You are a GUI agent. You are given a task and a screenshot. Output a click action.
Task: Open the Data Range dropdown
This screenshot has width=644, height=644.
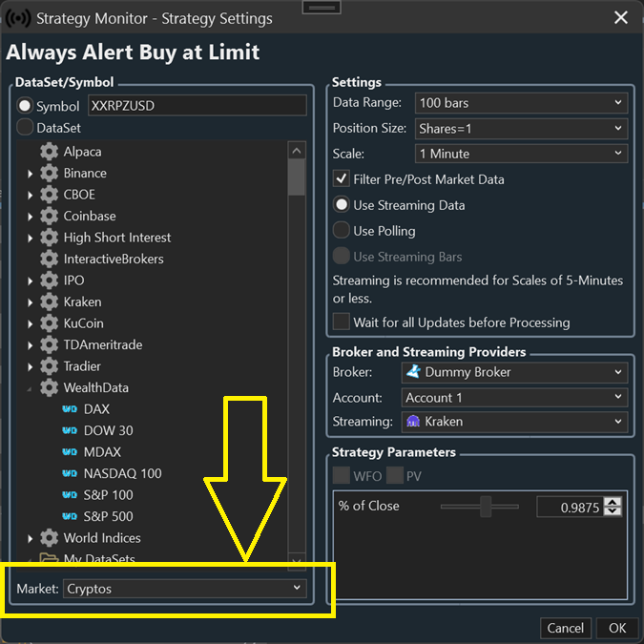click(x=521, y=103)
